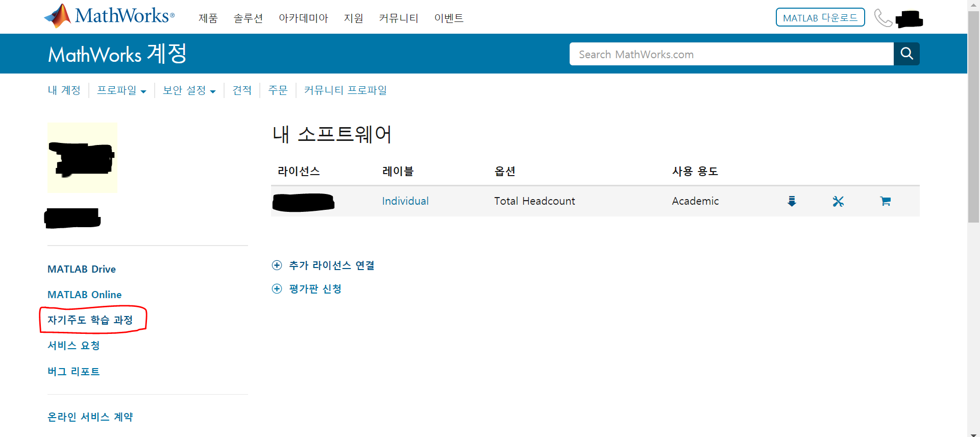
Task: Click the shopping cart icon
Action: click(x=886, y=201)
